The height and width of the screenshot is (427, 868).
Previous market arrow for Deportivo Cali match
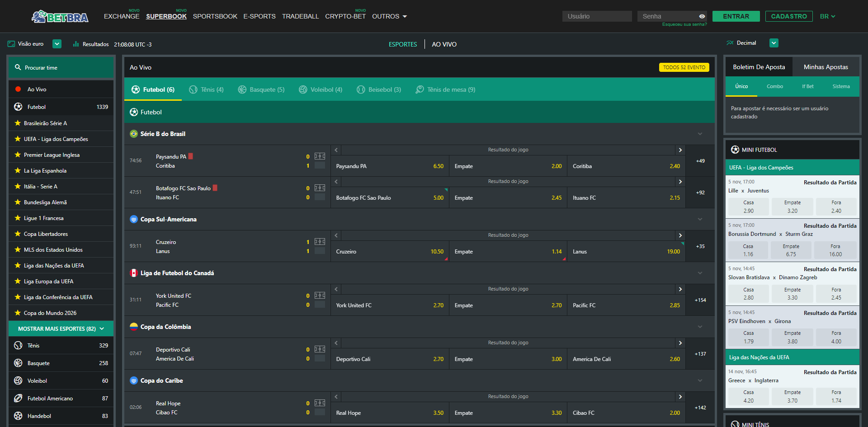pos(336,343)
